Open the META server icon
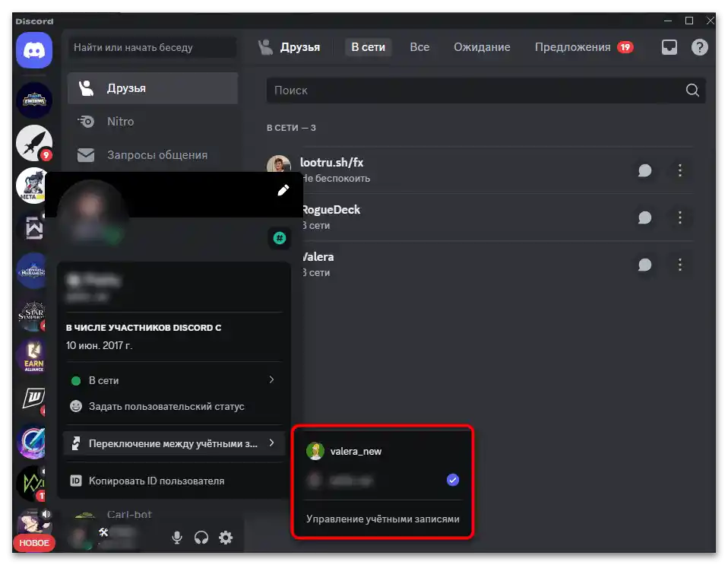The height and width of the screenshot is (565, 728). click(32, 186)
